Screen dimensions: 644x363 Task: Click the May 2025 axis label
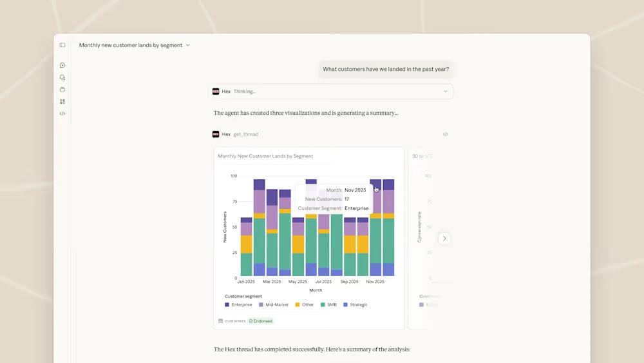click(298, 282)
